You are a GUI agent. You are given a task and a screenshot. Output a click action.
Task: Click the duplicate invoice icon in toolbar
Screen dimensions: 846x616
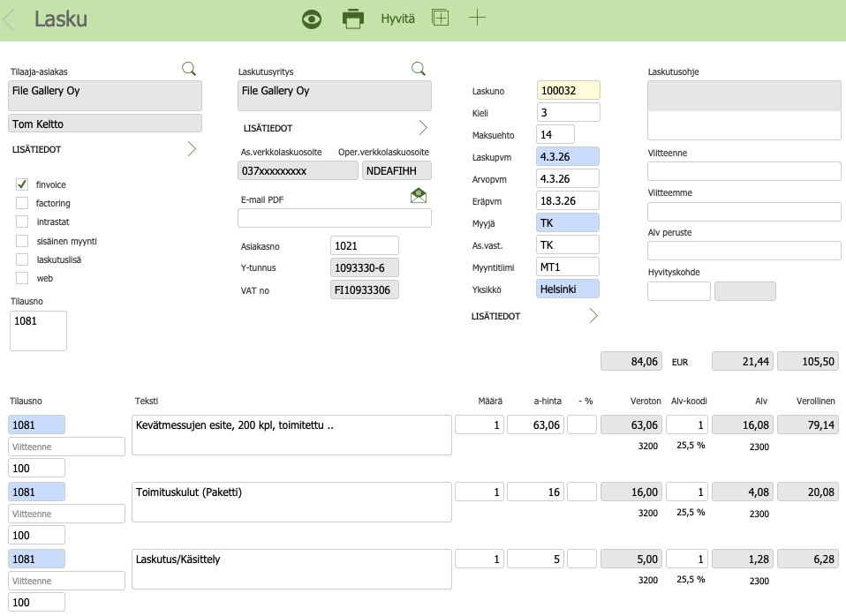[440, 18]
